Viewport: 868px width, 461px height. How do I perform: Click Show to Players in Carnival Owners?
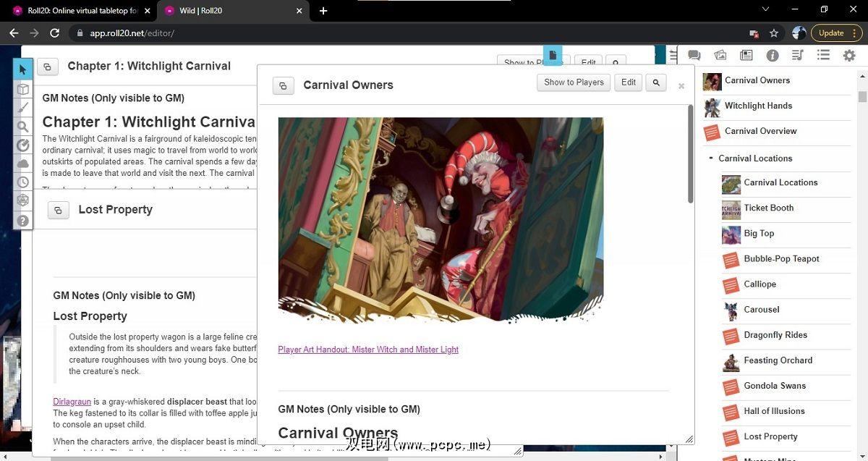pos(574,83)
